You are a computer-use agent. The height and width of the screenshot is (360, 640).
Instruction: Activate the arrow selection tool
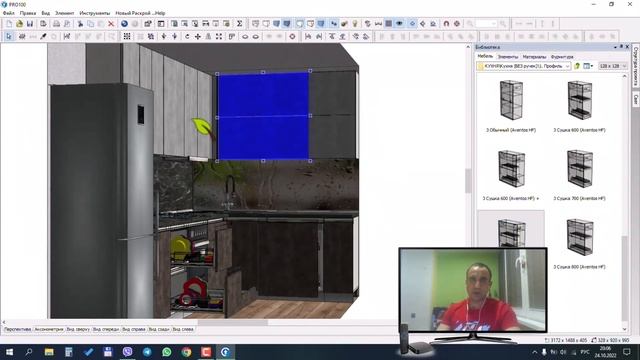[9, 36]
